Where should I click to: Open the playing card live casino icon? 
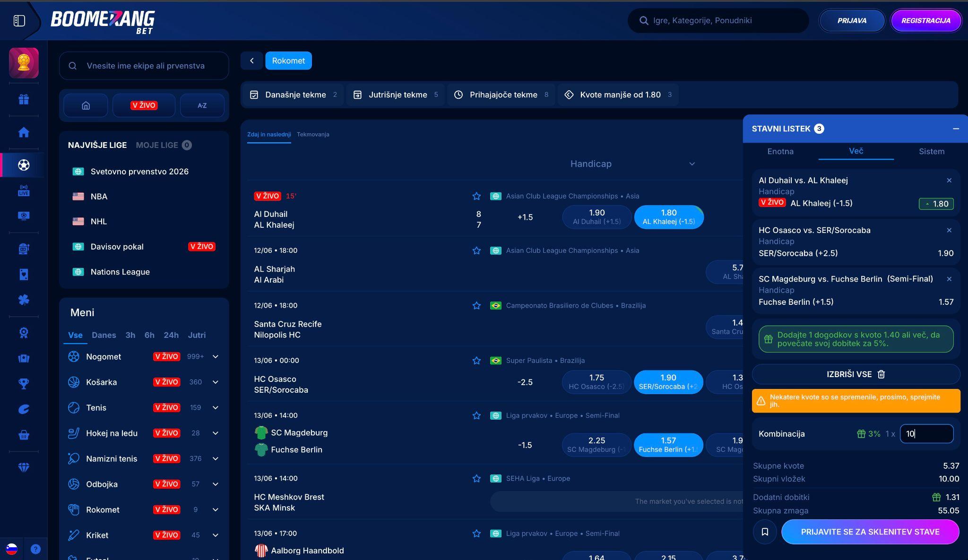point(24,275)
